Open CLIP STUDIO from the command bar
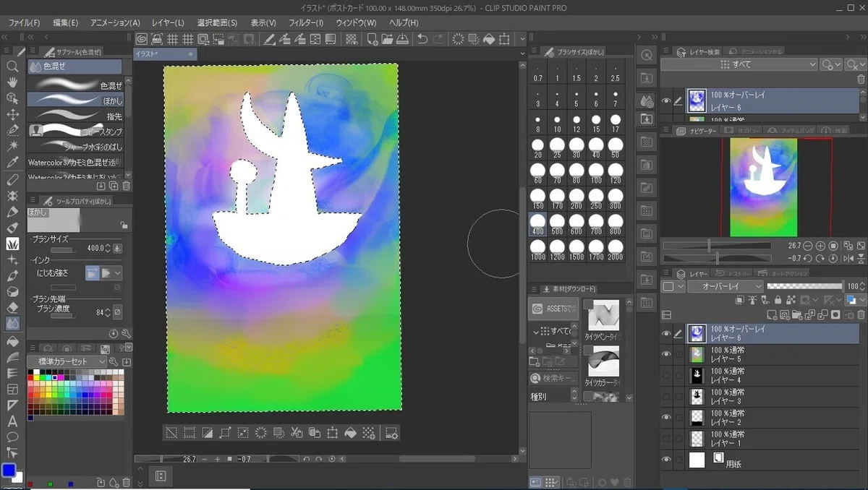 pos(142,39)
